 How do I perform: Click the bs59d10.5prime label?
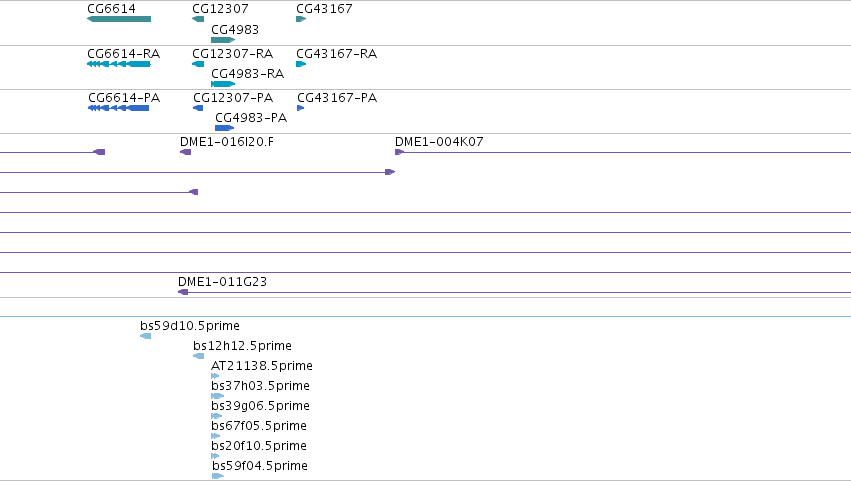[190, 326]
